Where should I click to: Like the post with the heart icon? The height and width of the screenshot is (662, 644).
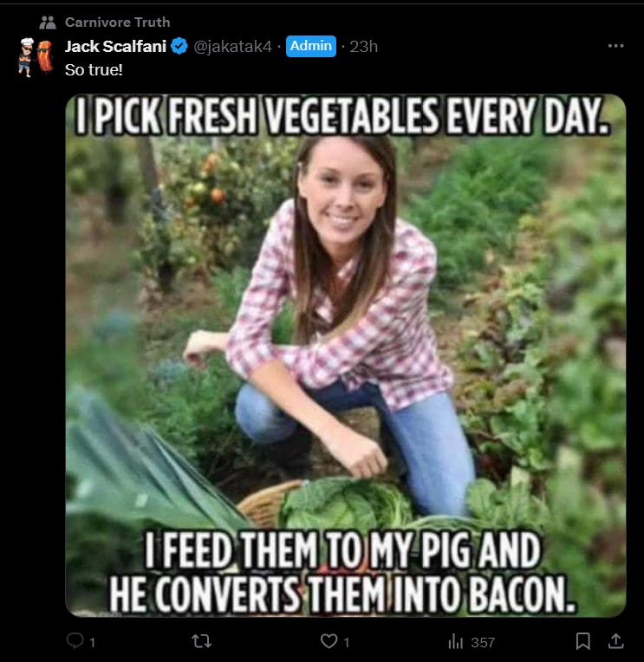click(329, 641)
